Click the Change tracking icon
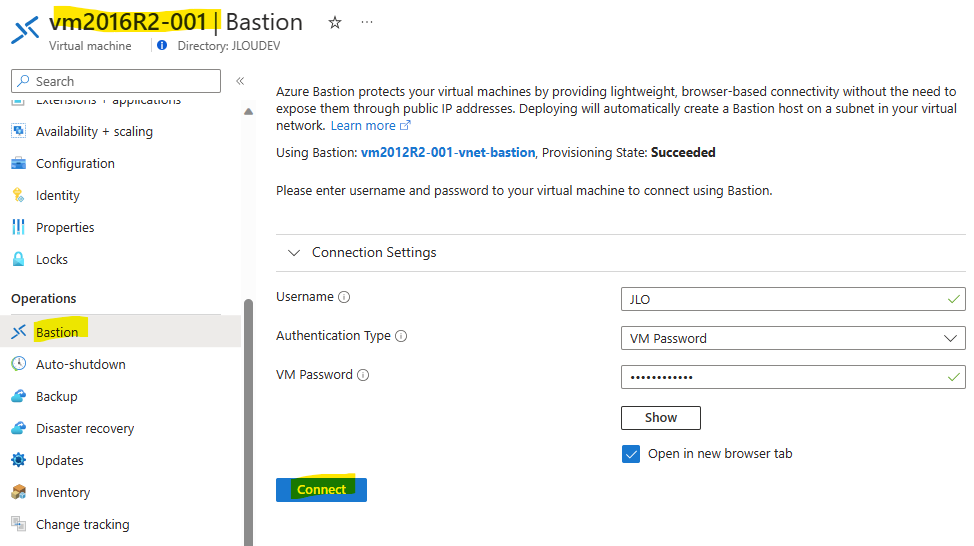The image size is (974, 546). point(19,524)
